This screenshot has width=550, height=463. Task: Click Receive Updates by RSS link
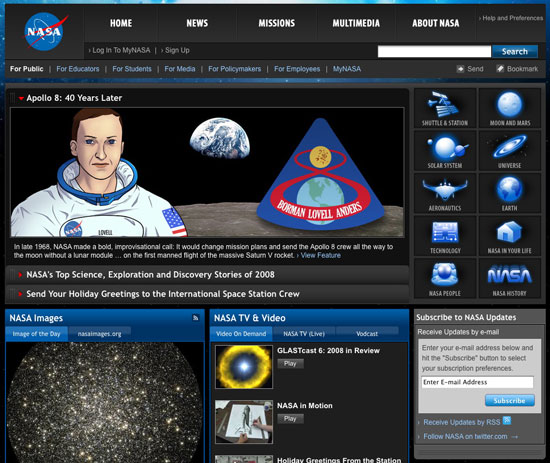click(x=462, y=422)
